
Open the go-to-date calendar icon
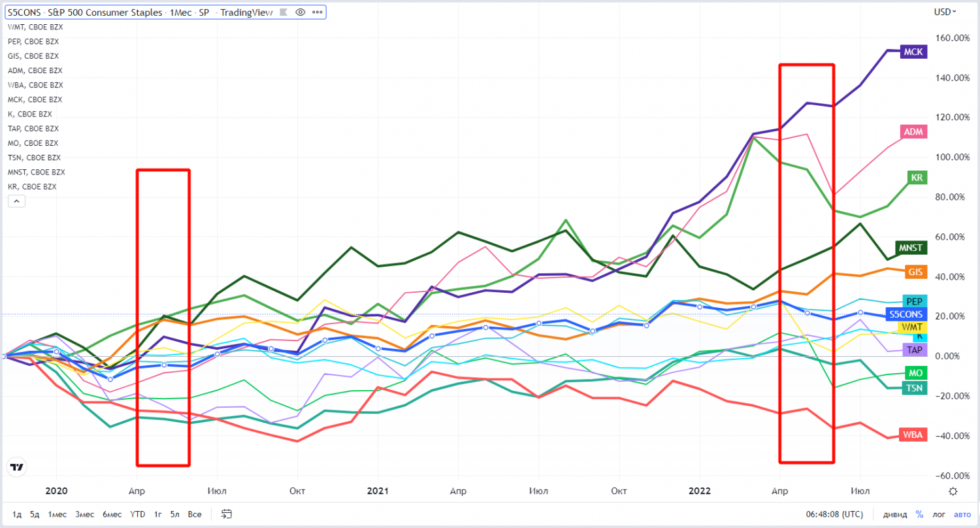tap(227, 514)
